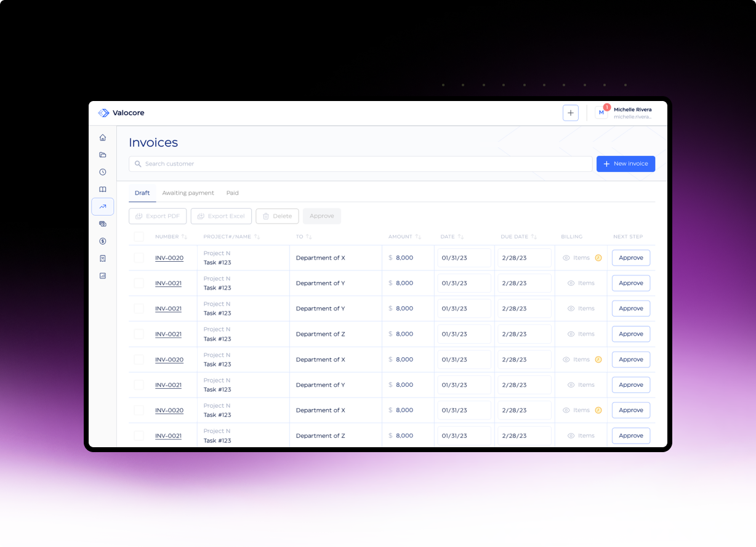Screen dimensions: 756x547
Task: Click the Export PDF button
Action: pyautogui.click(x=158, y=216)
